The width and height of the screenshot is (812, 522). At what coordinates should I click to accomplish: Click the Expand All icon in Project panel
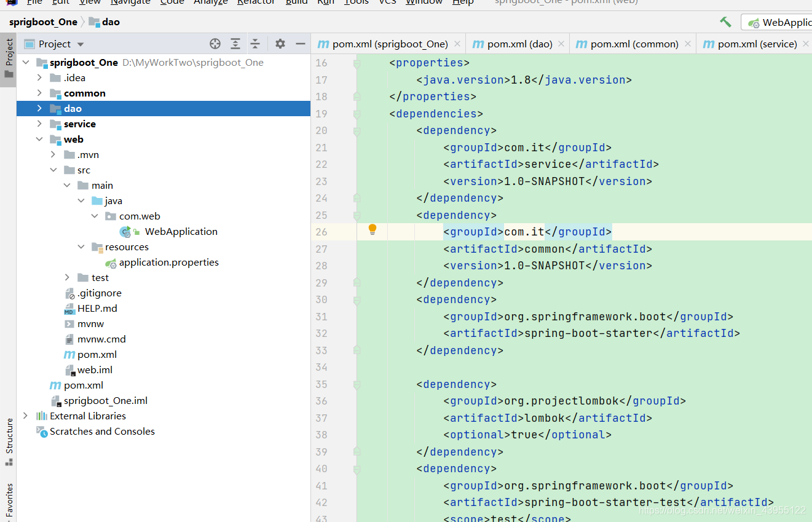tap(235, 44)
